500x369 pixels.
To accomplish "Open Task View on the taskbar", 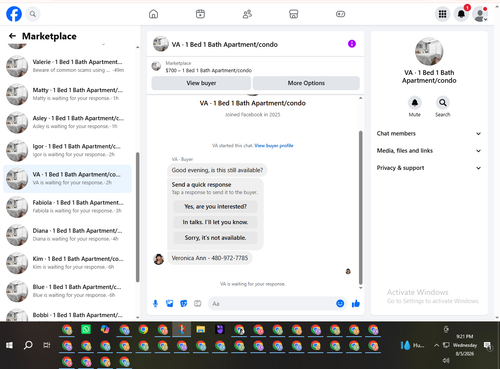I will (47, 345).
